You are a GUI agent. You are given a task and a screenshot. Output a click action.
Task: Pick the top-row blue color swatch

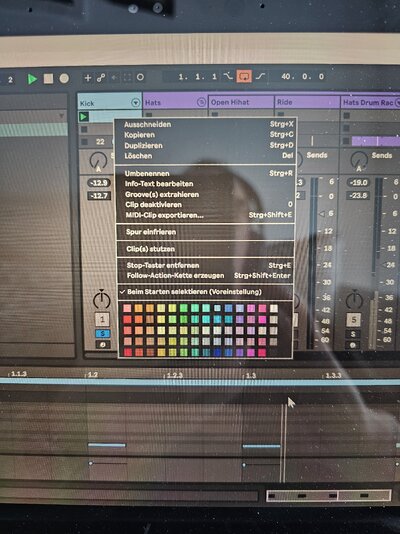click(228, 308)
